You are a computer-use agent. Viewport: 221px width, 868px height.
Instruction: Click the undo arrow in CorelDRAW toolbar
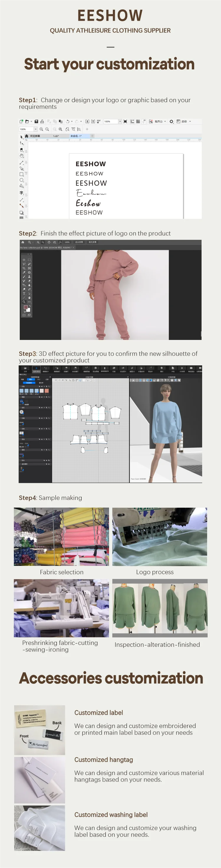click(67, 121)
